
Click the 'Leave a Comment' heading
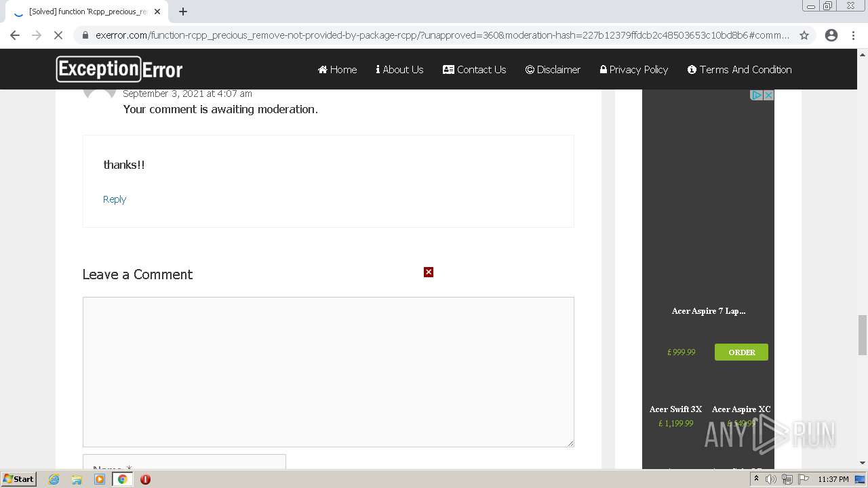138,274
